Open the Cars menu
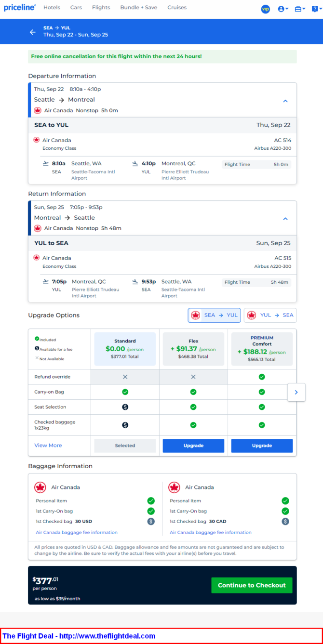 tap(76, 8)
